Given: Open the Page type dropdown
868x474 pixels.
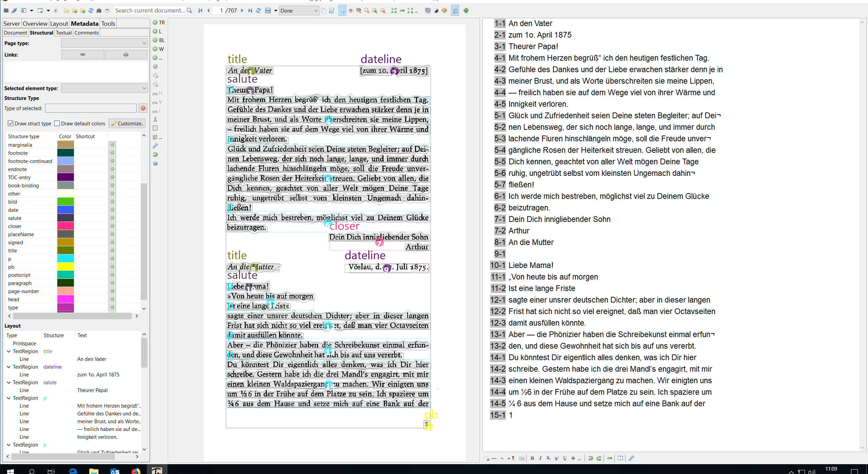Looking at the screenshot, I should [x=104, y=43].
